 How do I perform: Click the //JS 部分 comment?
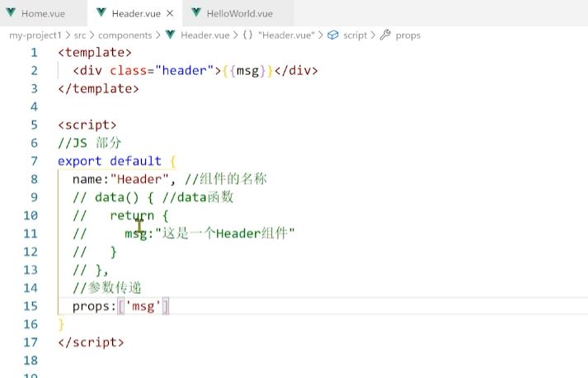(x=89, y=143)
